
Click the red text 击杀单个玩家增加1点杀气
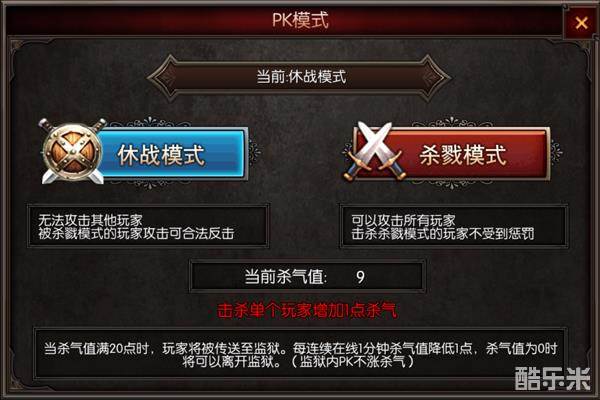pos(307,311)
